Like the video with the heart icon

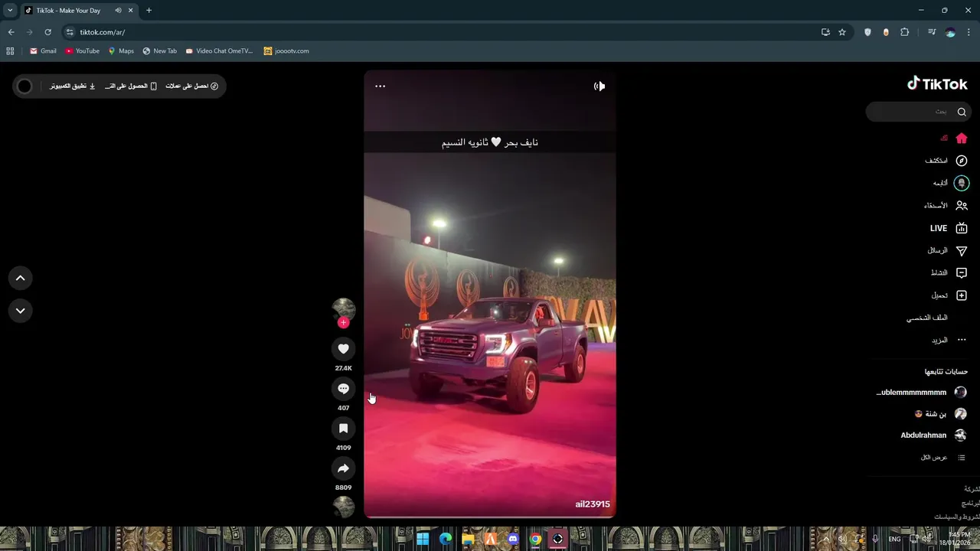(343, 349)
